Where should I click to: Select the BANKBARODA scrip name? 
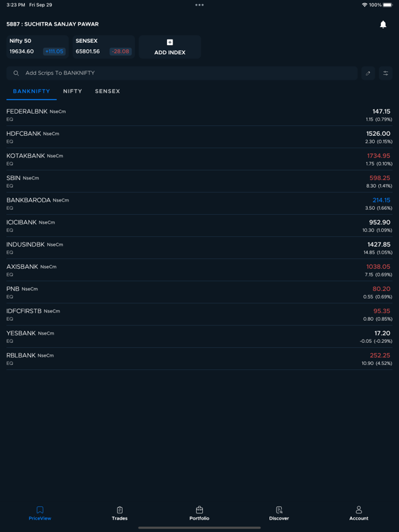click(x=28, y=200)
